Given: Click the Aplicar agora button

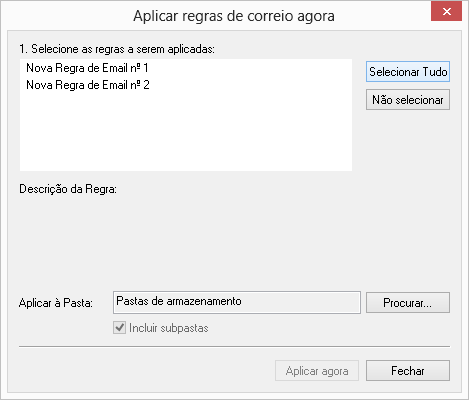Looking at the screenshot, I should pos(317,371).
